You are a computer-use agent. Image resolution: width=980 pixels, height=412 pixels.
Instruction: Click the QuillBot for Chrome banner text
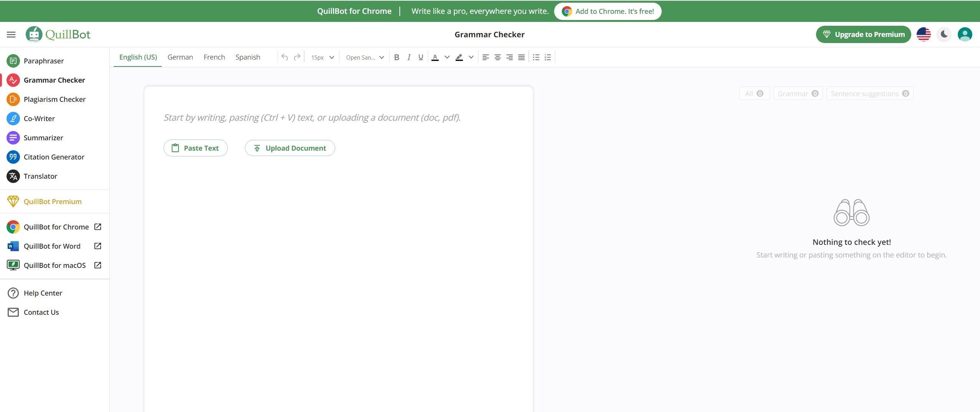coord(354,11)
